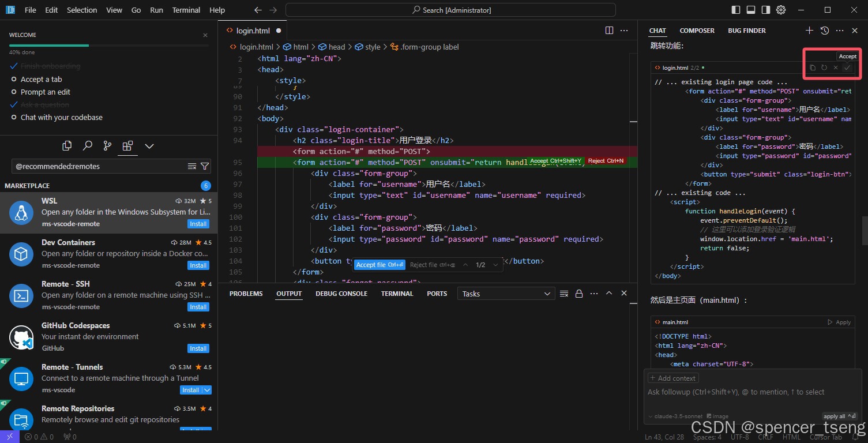The width and height of the screenshot is (868, 443).
Task: Toggle output scroll lock icon
Action: [579, 294]
